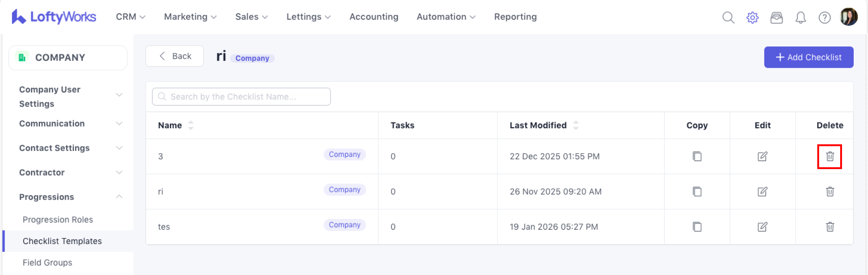
Task: Click the search magnifier icon in header
Action: [728, 17]
